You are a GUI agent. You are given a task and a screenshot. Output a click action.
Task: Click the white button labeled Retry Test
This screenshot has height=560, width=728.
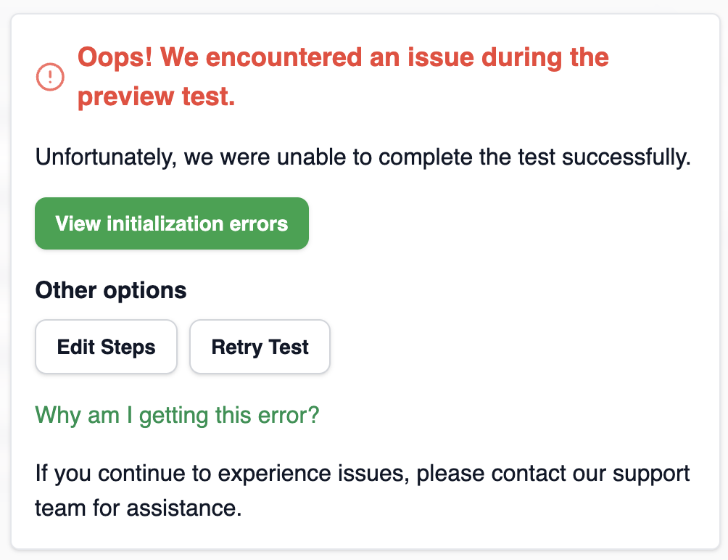260,347
